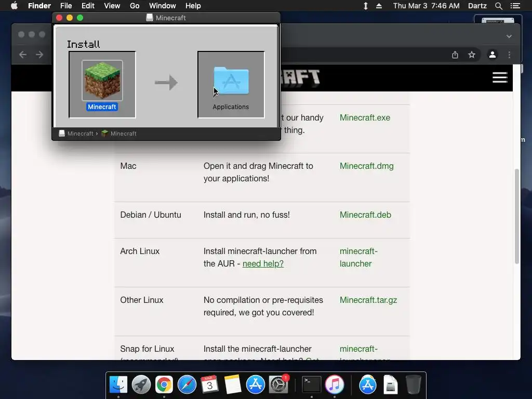
Task: Go back with Chrome's back arrow
Action: 23,55
